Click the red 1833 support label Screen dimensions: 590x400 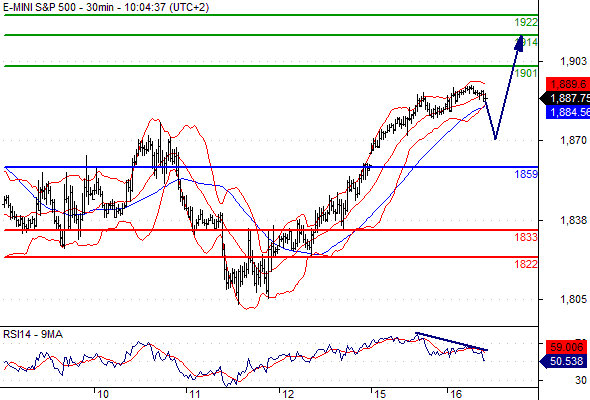click(526, 237)
